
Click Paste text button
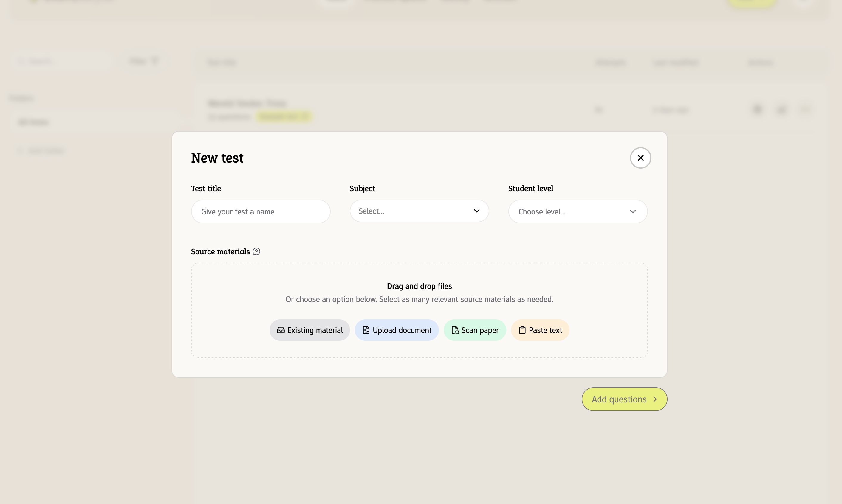point(540,330)
